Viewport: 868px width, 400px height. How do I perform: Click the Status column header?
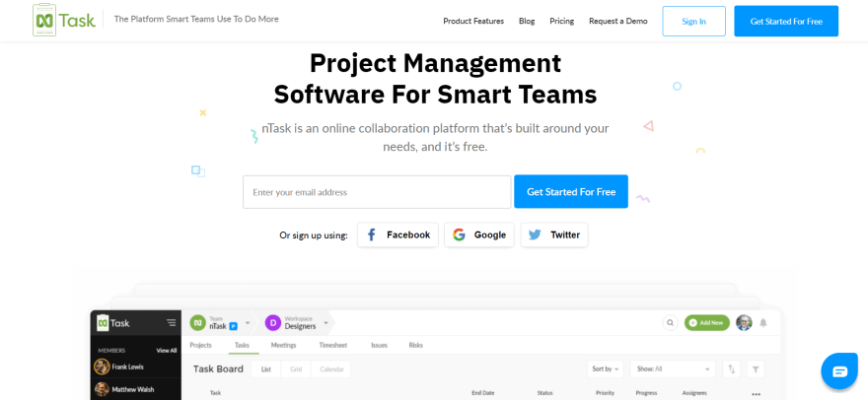[544, 393]
